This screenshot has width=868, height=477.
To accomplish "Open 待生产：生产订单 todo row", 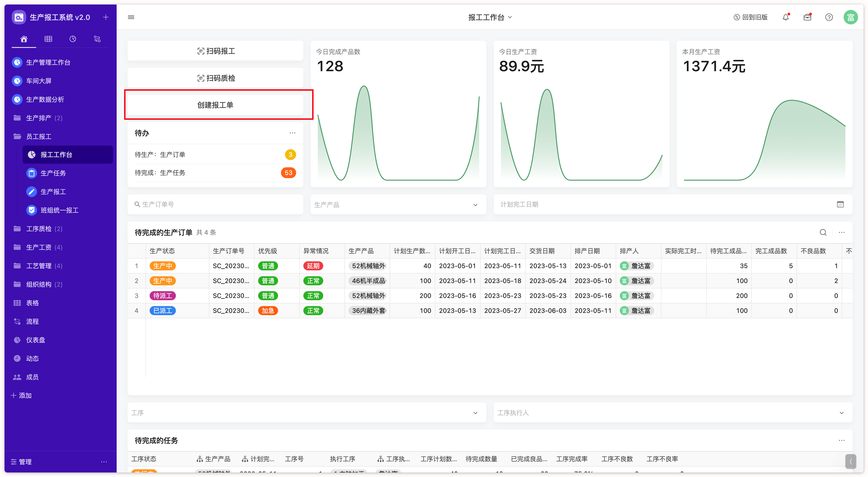I will [x=215, y=155].
